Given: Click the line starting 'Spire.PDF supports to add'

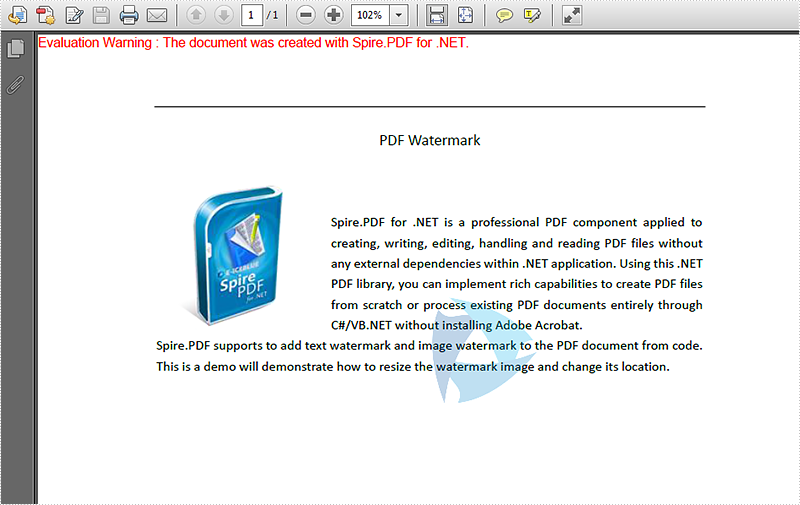Looking at the screenshot, I should (x=429, y=346).
